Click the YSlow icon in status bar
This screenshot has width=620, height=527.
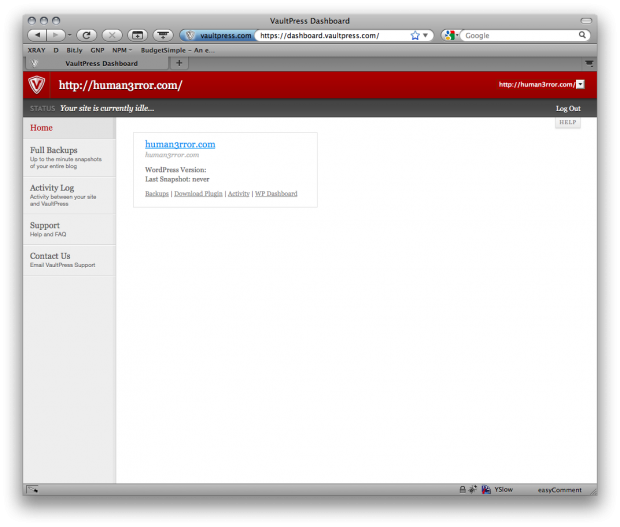486,489
